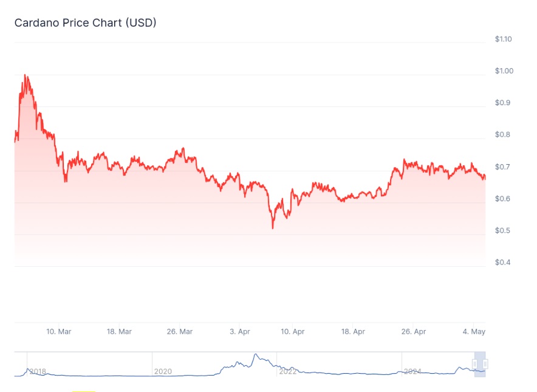
Task: Click the right range-selector handle in navigator
Action: (x=485, y=364)
